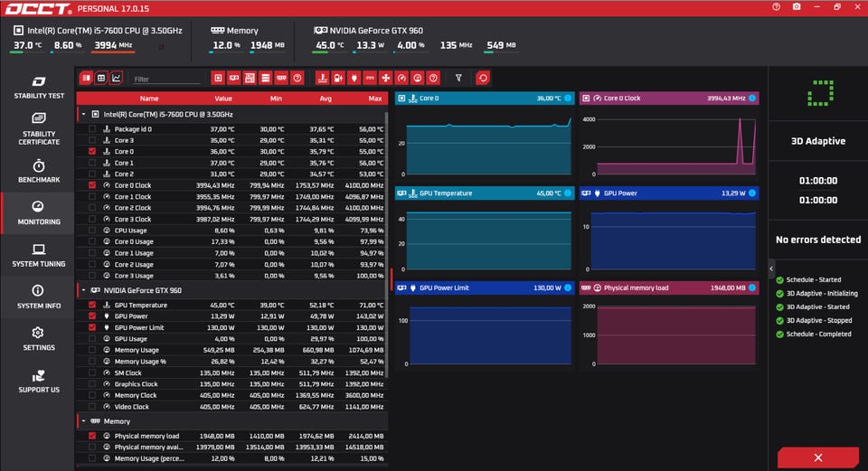Image resolution: width=868 pixels, height=471 pixels.
Task: Sort table by Name column header
Action: (x=149, y=98)
